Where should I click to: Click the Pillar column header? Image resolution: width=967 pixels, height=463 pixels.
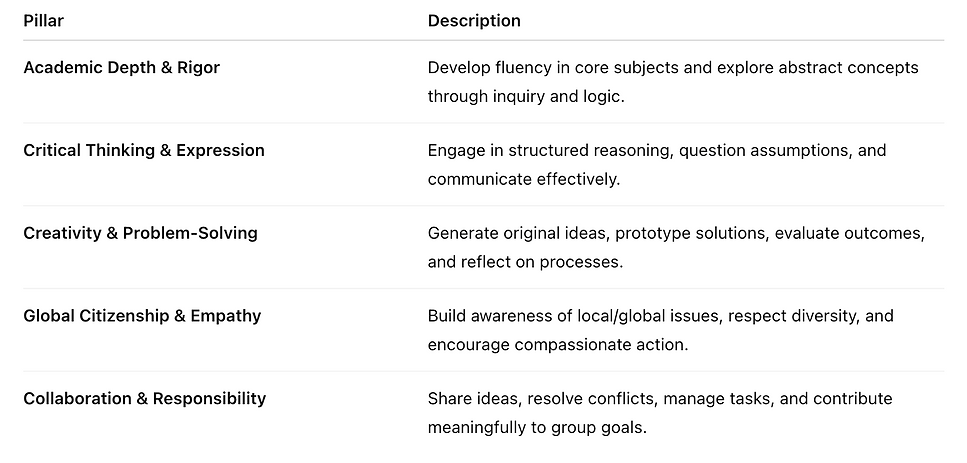(x=43, y=20)
